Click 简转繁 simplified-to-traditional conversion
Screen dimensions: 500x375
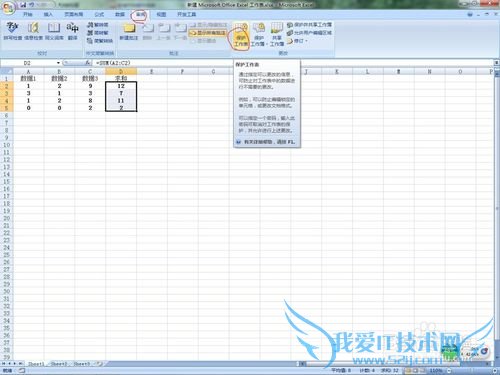point(98,33)
